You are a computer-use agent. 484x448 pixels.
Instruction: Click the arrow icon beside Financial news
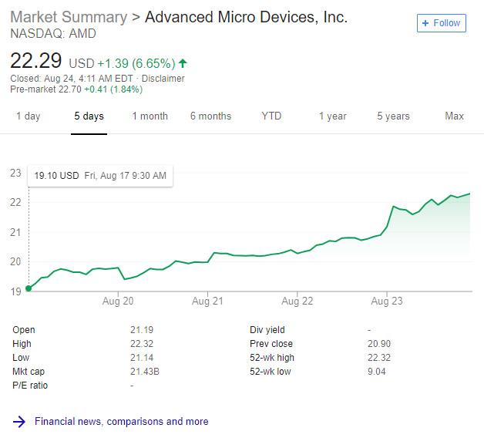(x=18, y=422)
